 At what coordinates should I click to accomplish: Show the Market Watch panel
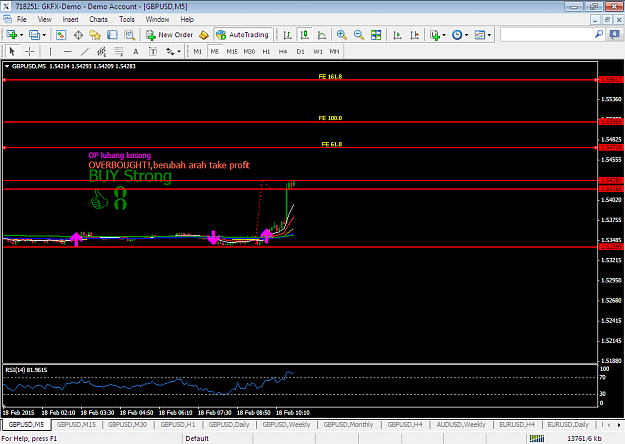pos(61,35)
